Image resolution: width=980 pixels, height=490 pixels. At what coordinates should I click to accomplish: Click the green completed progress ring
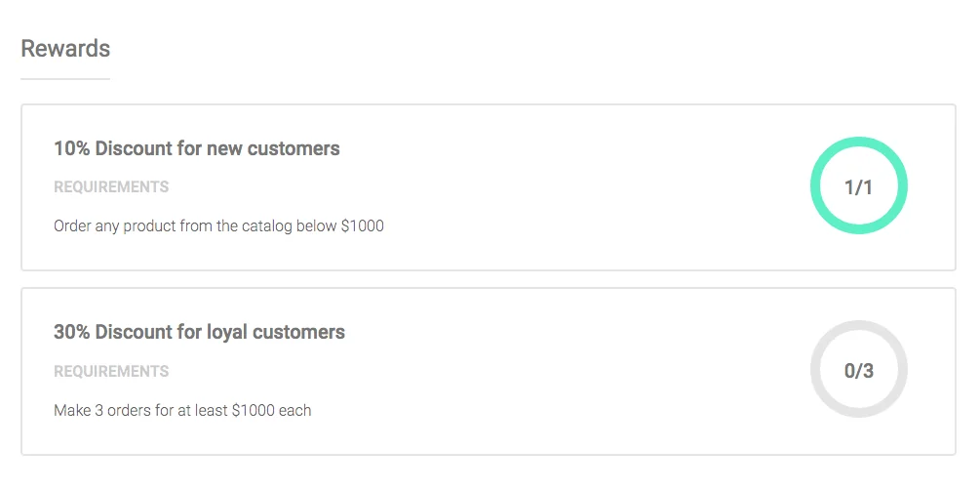(x=859, y=142)
